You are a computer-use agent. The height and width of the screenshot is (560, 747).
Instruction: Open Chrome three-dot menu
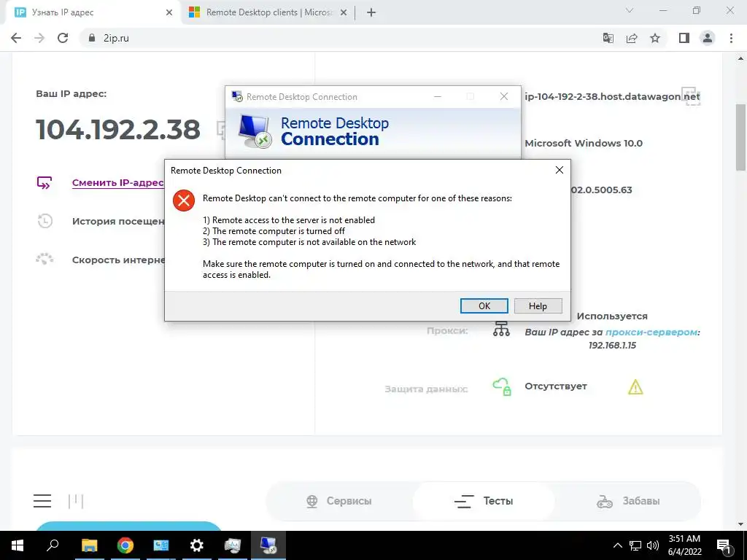pyautogui.click(x=731, y=38)
